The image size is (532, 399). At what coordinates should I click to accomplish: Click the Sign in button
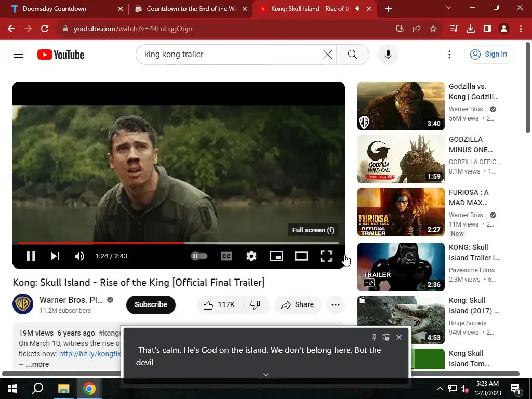(x=489, y=54)
